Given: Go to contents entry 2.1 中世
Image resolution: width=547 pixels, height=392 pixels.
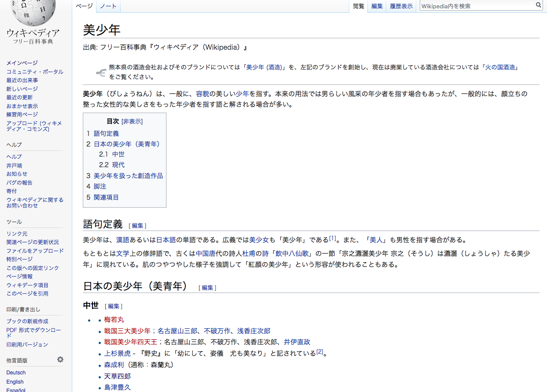Looking at the screenshot, I should click(x=118, y=154).
